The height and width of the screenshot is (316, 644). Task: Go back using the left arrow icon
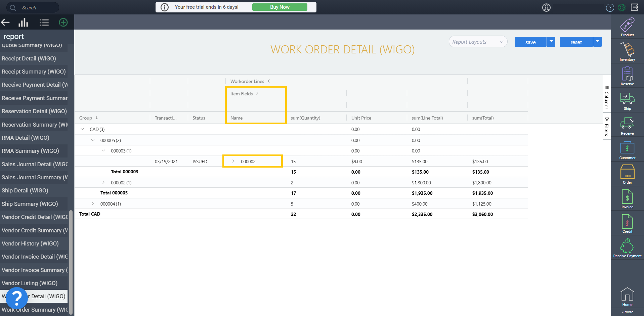pyautogui.click(x=5, y=22)
